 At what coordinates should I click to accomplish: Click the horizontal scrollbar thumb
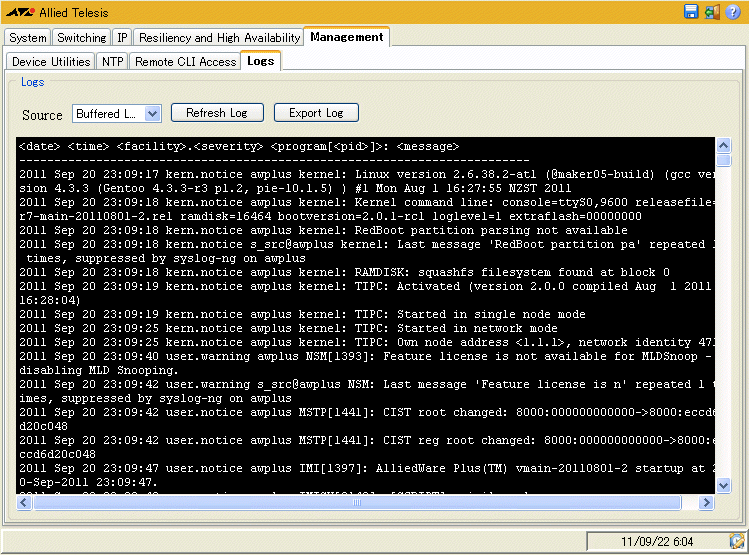(x=357, y=502)
